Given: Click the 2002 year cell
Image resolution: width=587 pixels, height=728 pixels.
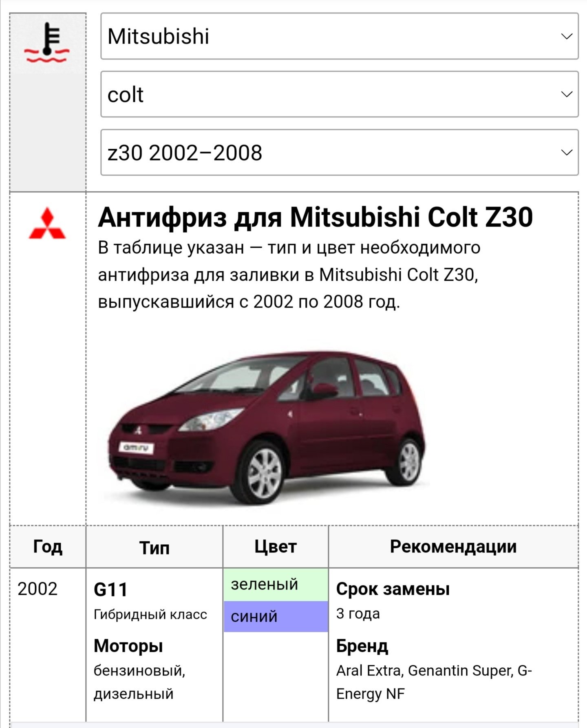Looking at the screenshot, I should pos(38,589).
